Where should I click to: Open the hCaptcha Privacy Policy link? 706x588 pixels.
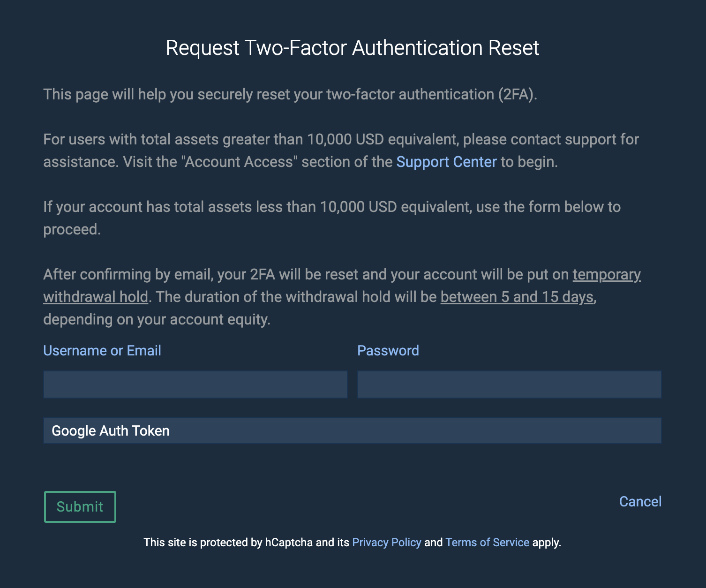[387, 543]
